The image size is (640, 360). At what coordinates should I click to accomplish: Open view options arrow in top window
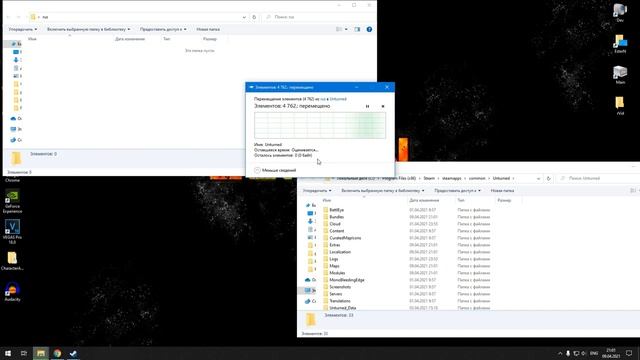tap(346, 29)
